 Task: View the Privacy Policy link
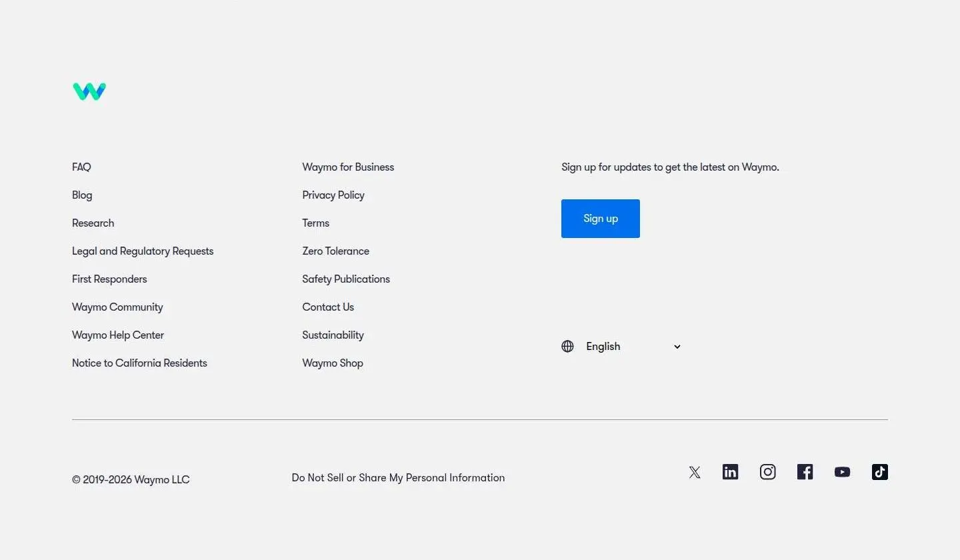[x=333, y=195]
